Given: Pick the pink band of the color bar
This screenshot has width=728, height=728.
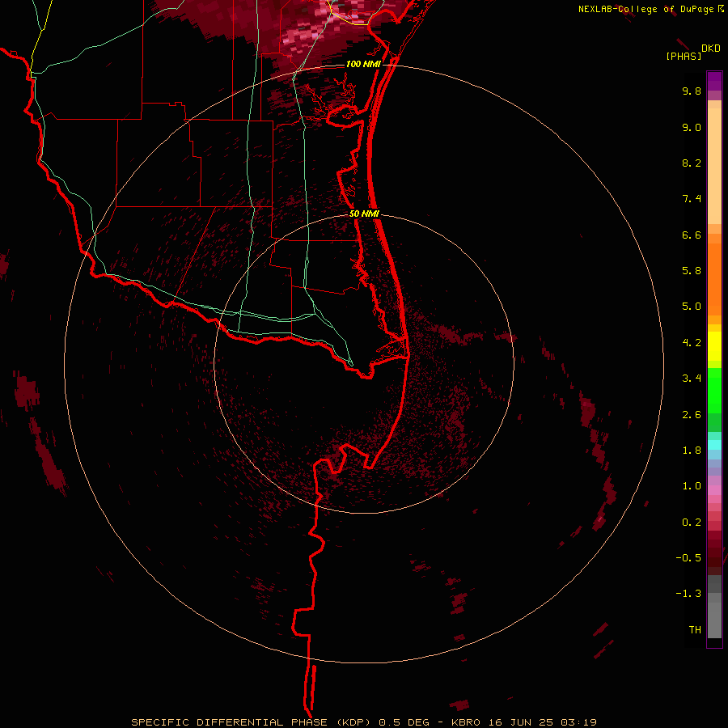Looking at the screenshot, I should coord(714,490).
